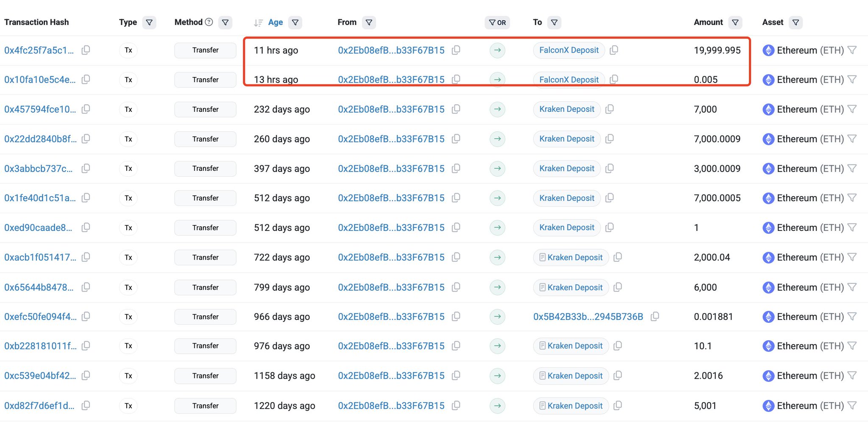Open the From column filter funnel
Screen dimensions: 868x422
[x=369, y=22]
